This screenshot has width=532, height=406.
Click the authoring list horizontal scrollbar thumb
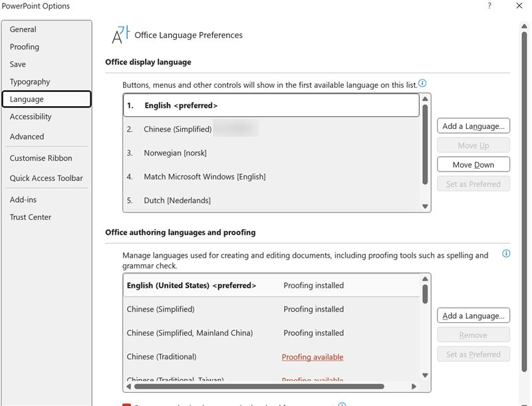259,386
